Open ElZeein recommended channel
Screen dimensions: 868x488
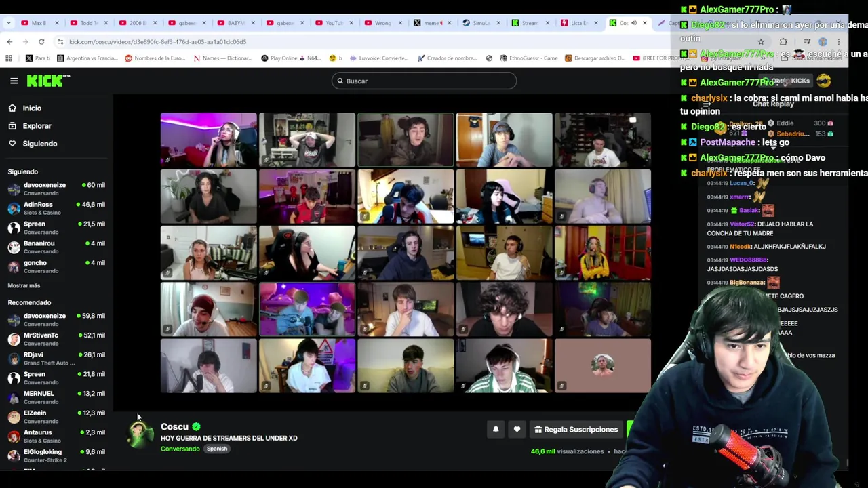56,417
